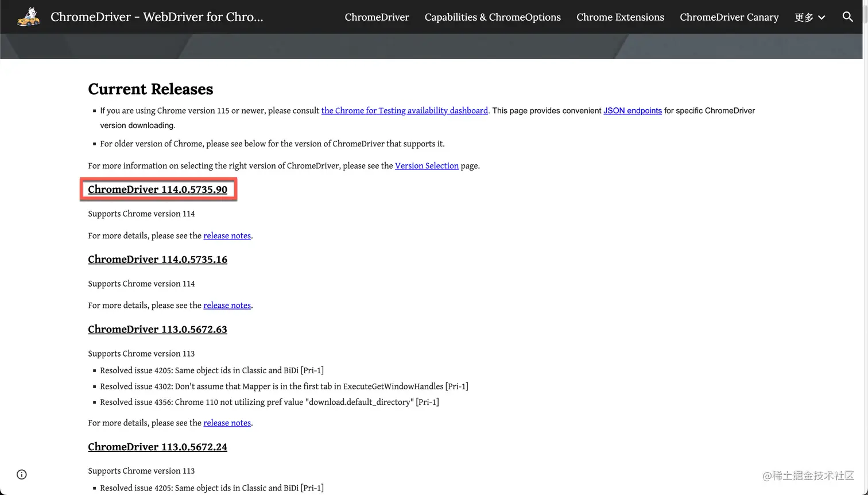View release notes under ChromeDriver 114.0.5735.16
Screen dimensions: 868x495
(x=227, y=305)
